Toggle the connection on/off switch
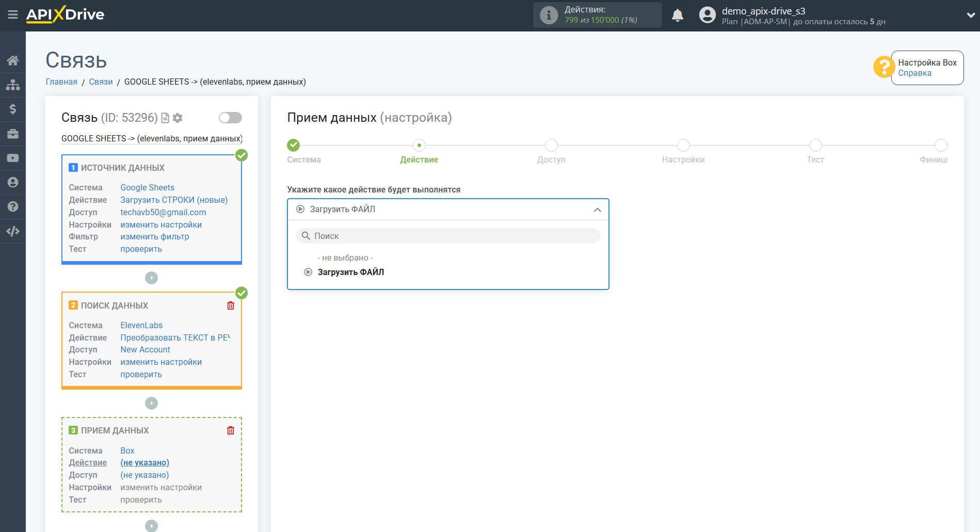Image resolution: width=980 pixels, height=532 pixels. [x=230, y=118]
